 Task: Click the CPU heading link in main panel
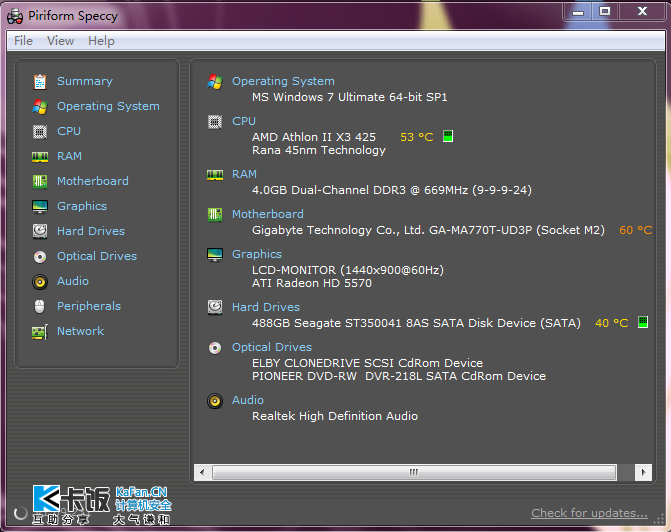244,121
